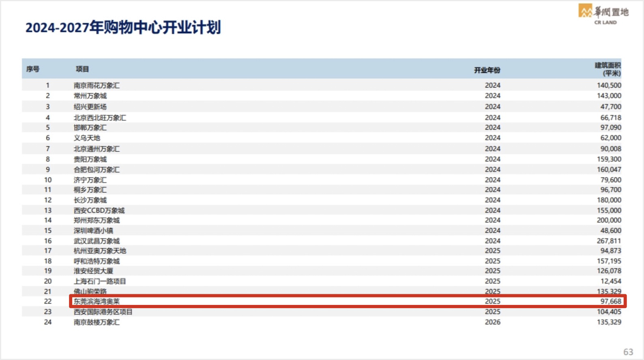Viewport: 644px width, 360px height.
Task: Click the 项目 column header
Action: pyautogui.click(x=82, y=69)
